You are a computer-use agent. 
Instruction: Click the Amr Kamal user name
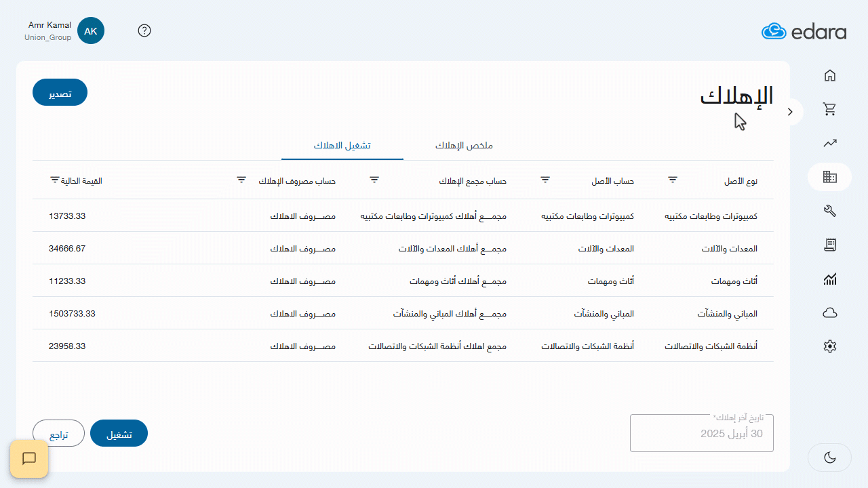(50, 25)
